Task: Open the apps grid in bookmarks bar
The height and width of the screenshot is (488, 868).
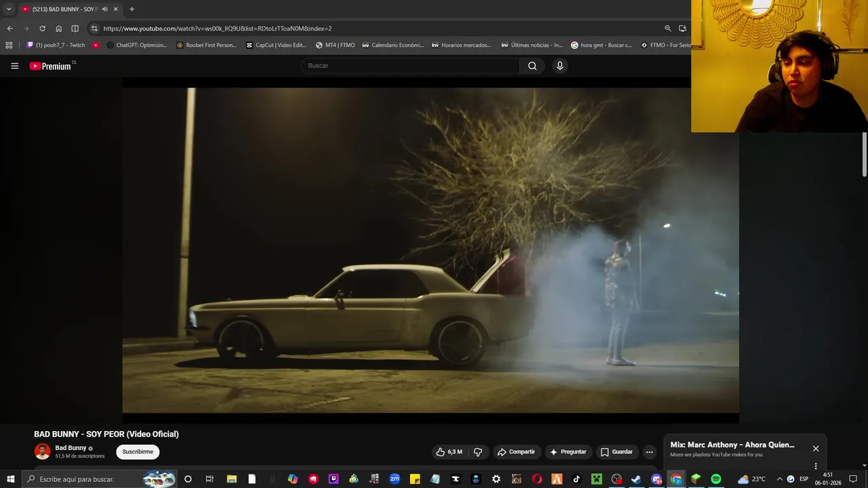Action: pos(9,45)
